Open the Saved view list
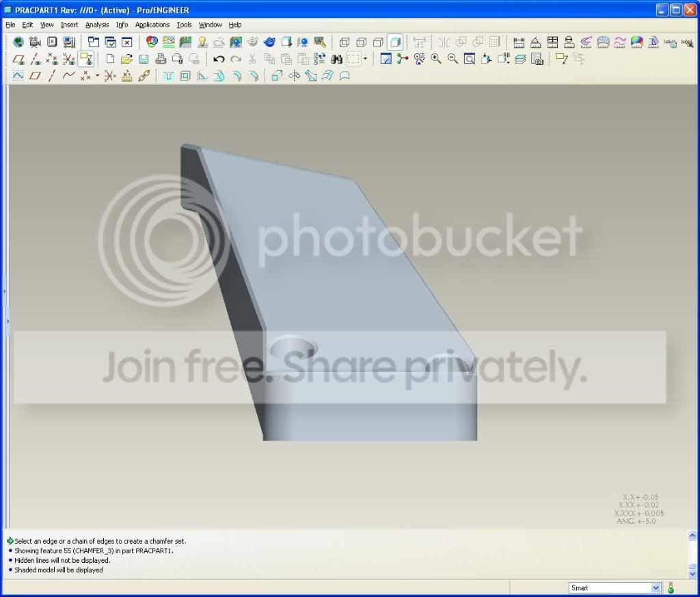Screen dimensions: 700x597 coord(504,59)
